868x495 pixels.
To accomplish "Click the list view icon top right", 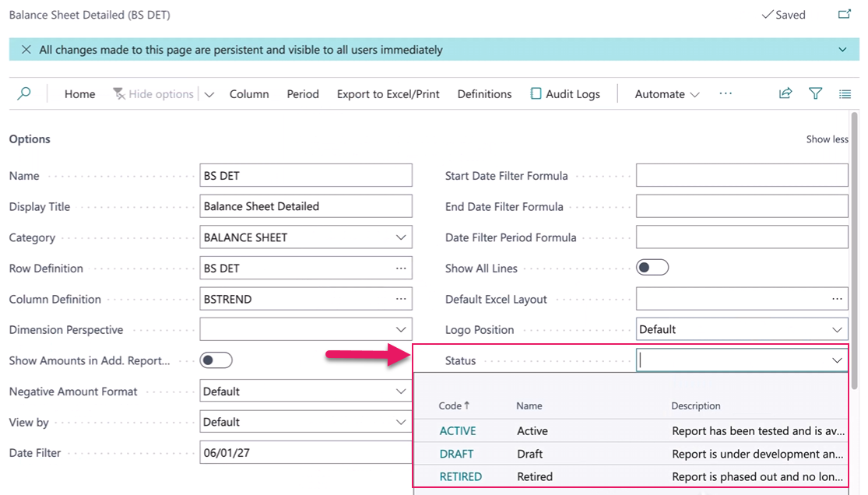I will [x=845, y=93].
